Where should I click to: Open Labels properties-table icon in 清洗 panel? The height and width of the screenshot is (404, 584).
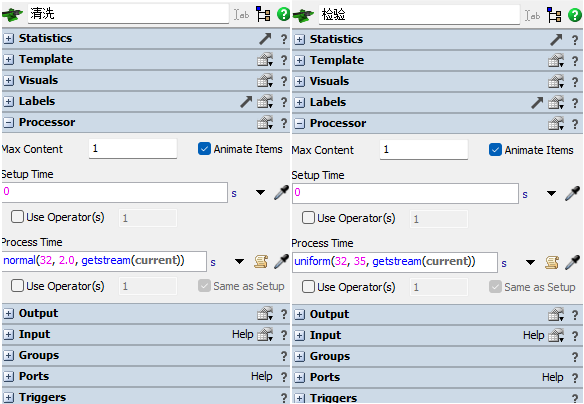click(265, 102)
